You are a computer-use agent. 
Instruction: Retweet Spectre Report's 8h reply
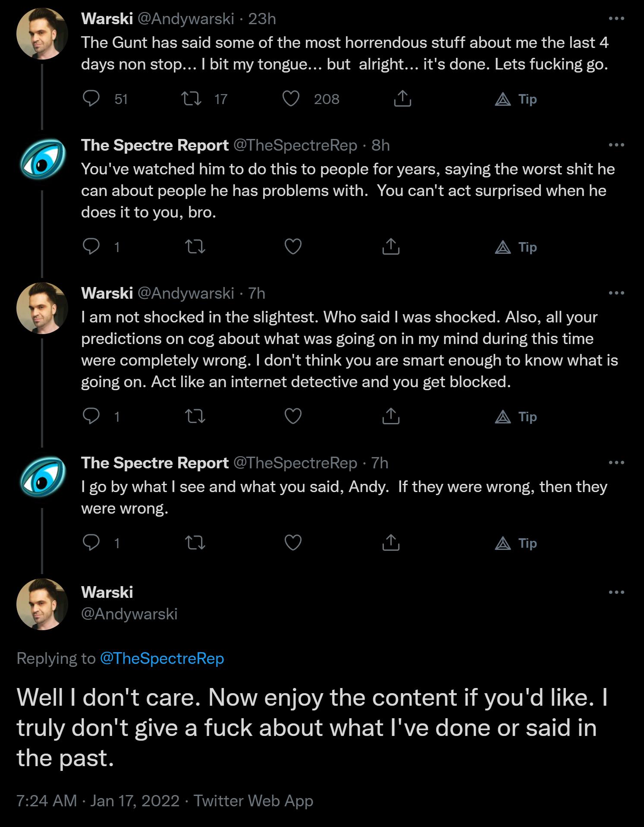point(195,247)
